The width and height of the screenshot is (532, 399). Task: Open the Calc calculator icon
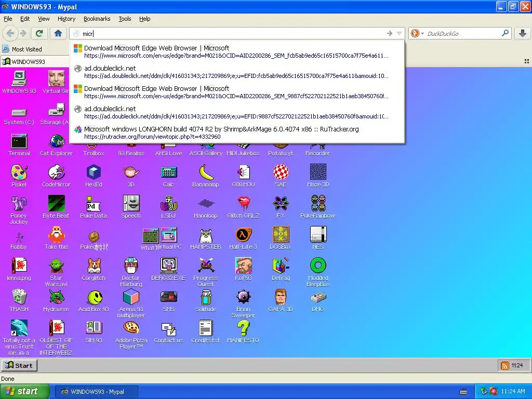coord(168,176)
